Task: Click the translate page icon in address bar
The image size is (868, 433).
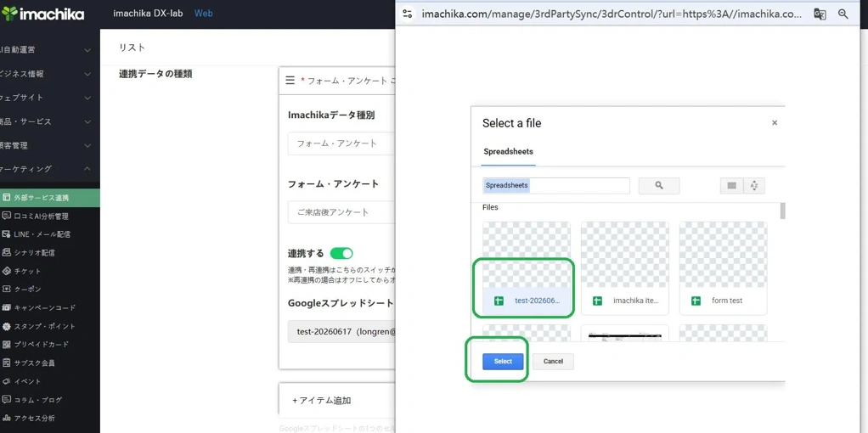Action: 820,14
